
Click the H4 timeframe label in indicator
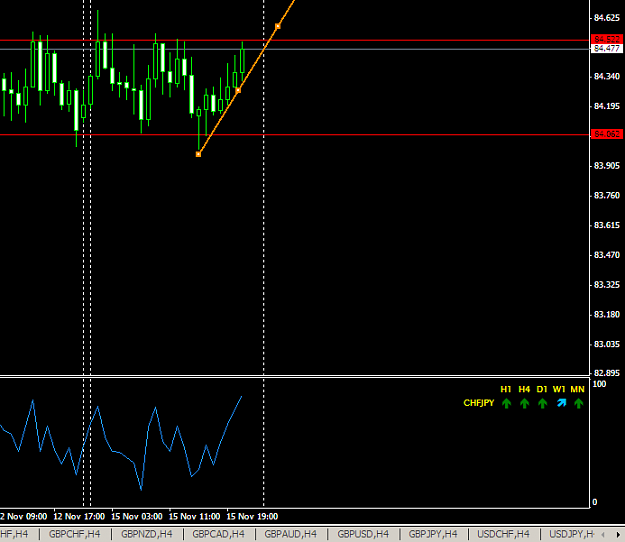click(x=524, y=389)
